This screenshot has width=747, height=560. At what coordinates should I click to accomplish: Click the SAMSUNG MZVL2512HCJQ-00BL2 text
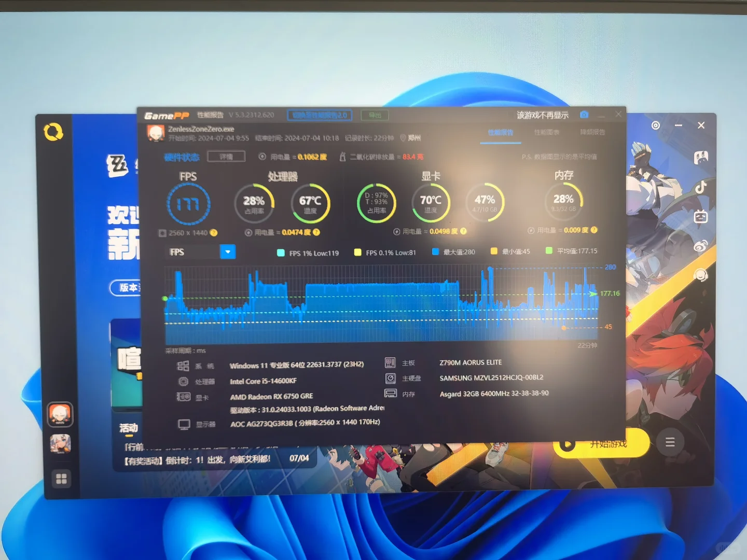coord(491,378)
